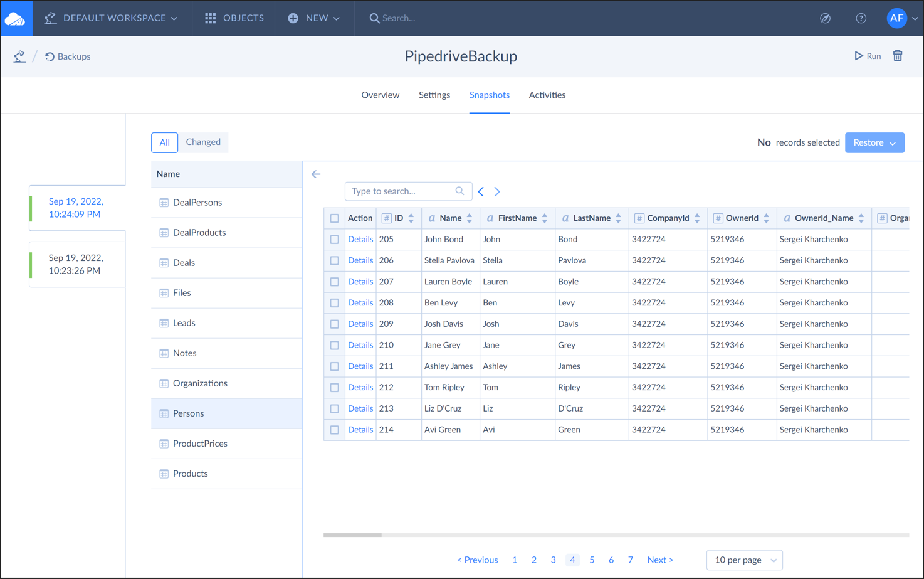The image size is (924, 579).
Task: Select all records with the header checkbox
Action: click(x=334, y=218)
